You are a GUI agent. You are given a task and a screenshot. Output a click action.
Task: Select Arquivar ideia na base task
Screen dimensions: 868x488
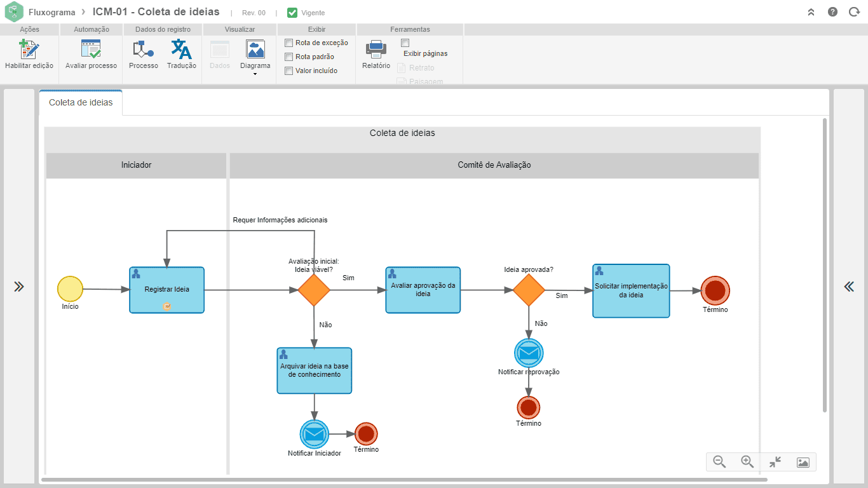point(315,370)
